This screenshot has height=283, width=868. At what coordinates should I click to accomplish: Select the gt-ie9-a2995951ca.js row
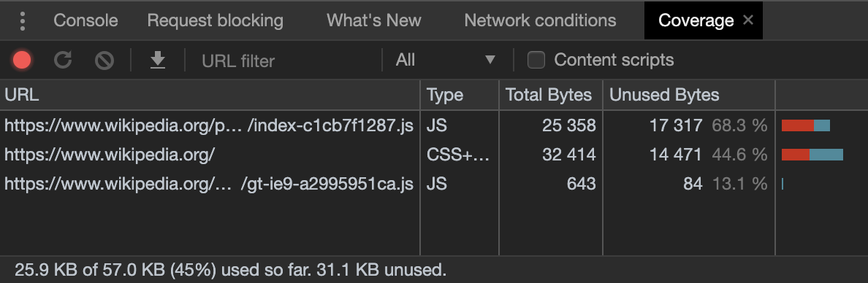[434, 183]
